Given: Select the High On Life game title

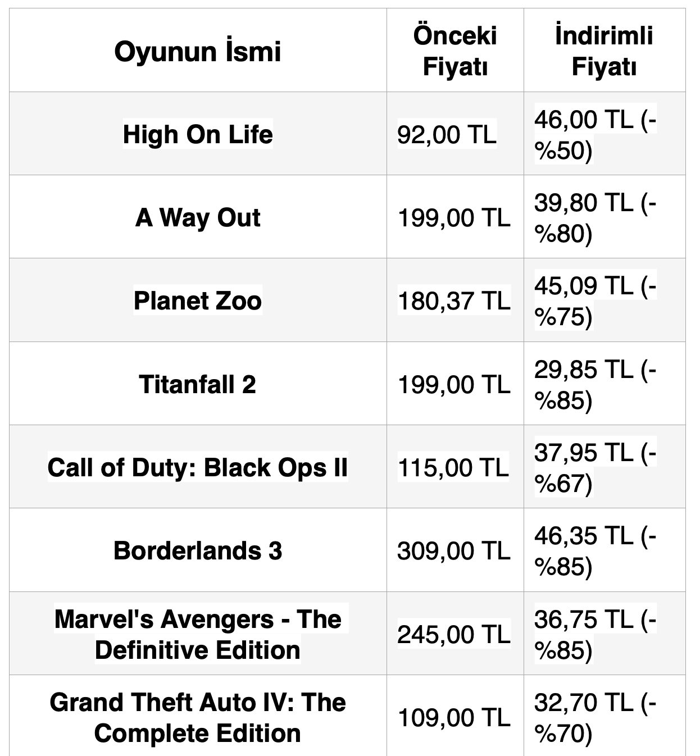Looking at the screenshot, I should pos(198,135).
